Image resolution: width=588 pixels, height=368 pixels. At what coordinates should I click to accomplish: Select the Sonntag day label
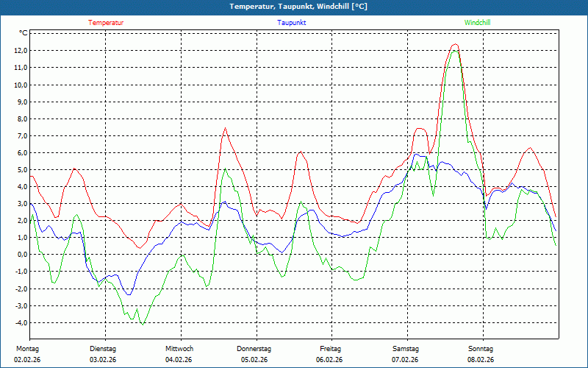click(x=481, y=349)
